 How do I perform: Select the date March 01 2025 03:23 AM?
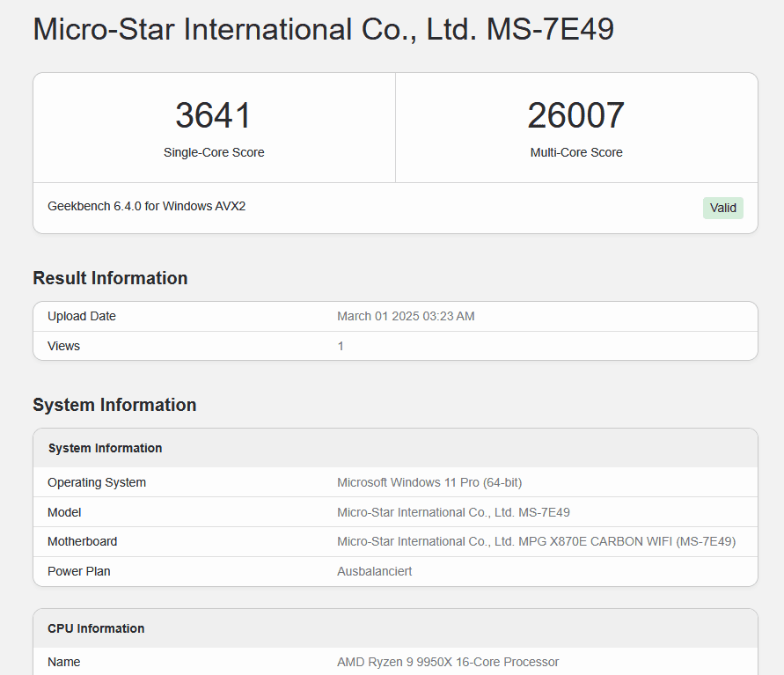[406, 316]
